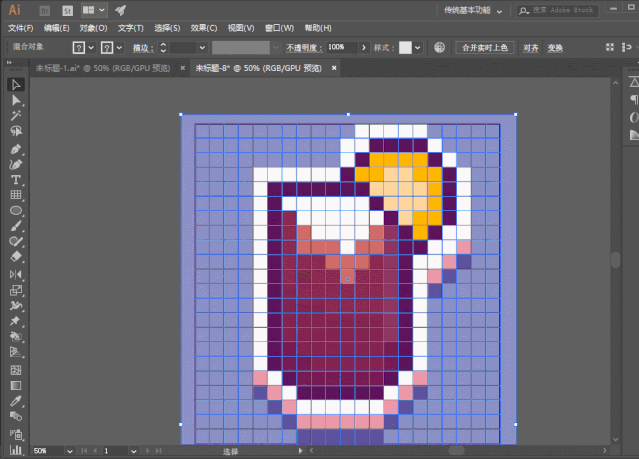Expand the toolbar with double-arrow toggle

[x=8, y=68]
